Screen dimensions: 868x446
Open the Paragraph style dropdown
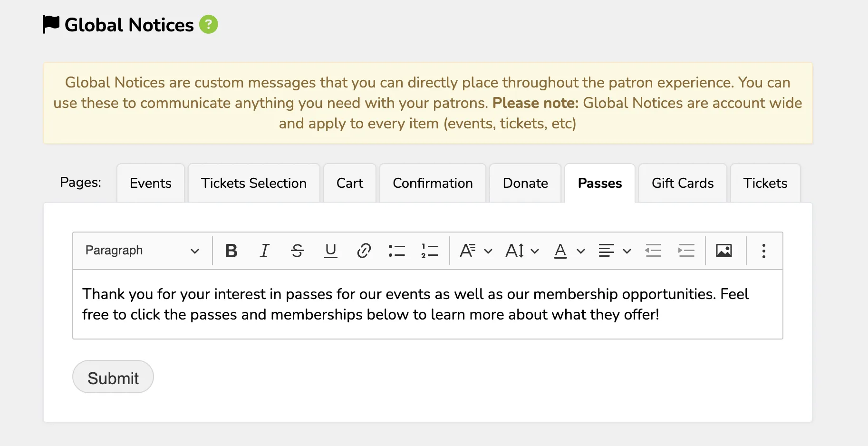tap(142, 251)
